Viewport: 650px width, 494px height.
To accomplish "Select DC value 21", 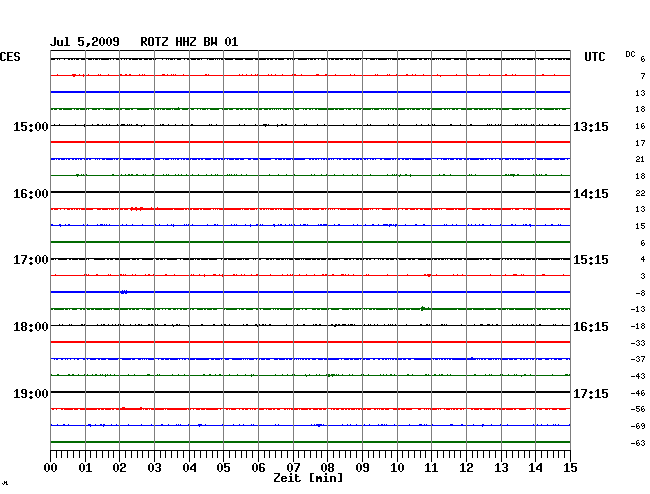I will (640, 159).
